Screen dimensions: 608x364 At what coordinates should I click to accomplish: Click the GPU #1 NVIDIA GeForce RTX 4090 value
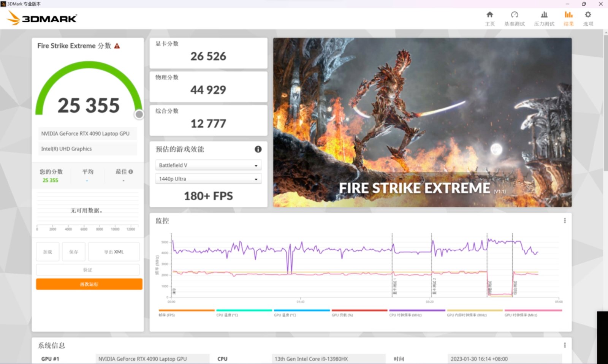pos(152,359)
